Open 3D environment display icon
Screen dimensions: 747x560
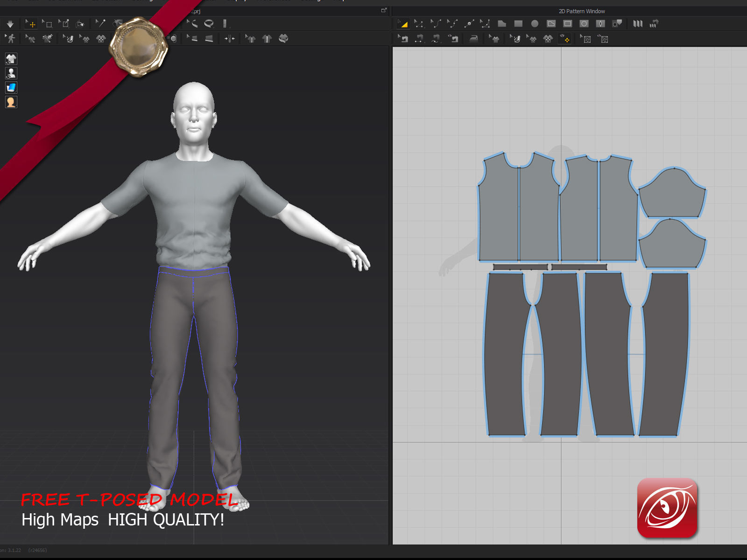[11, 87]
